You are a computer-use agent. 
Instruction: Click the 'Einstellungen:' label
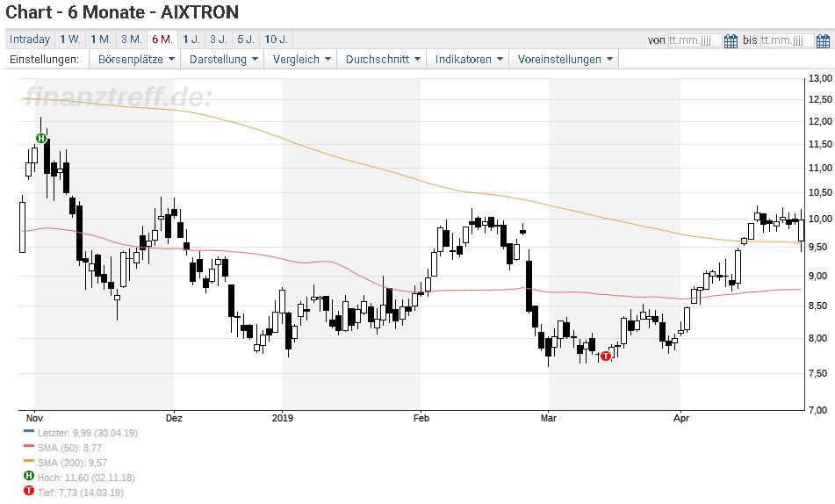[44, 59]
